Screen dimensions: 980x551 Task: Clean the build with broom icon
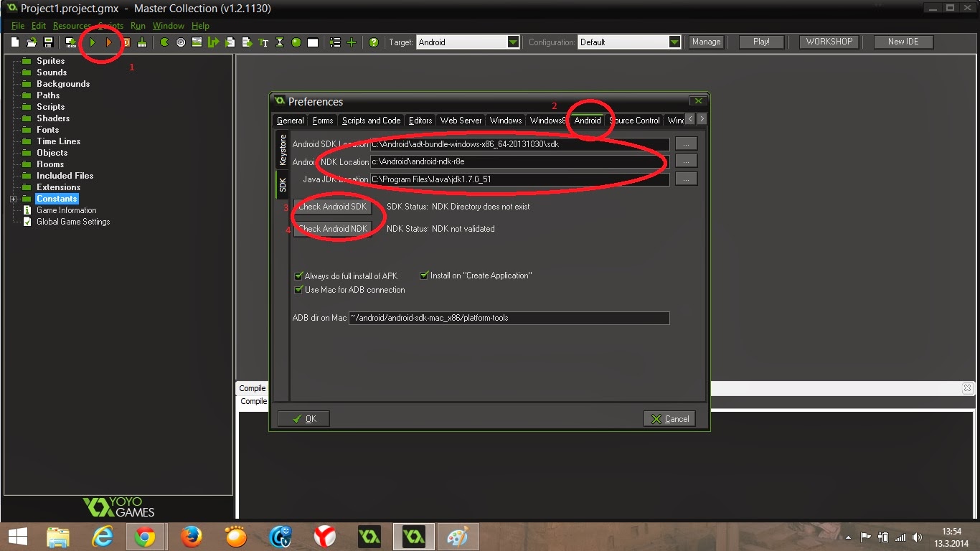point(142,42)
